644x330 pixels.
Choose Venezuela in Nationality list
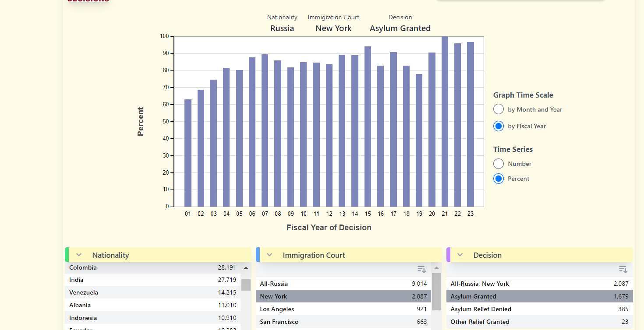pos(152,292)
